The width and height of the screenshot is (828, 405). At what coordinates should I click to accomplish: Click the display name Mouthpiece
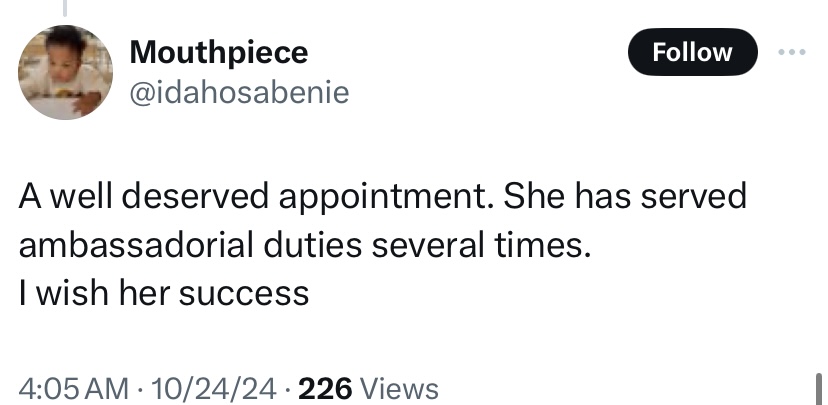218,51
